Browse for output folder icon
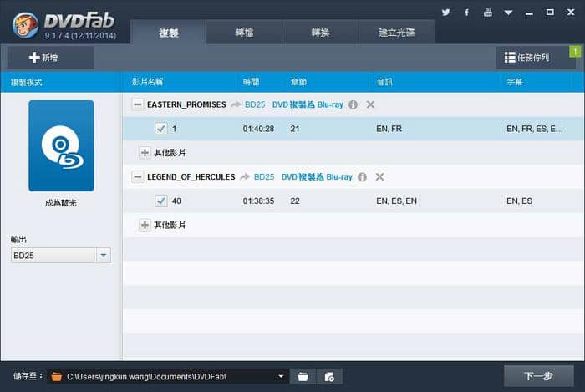 pos(303,377)
